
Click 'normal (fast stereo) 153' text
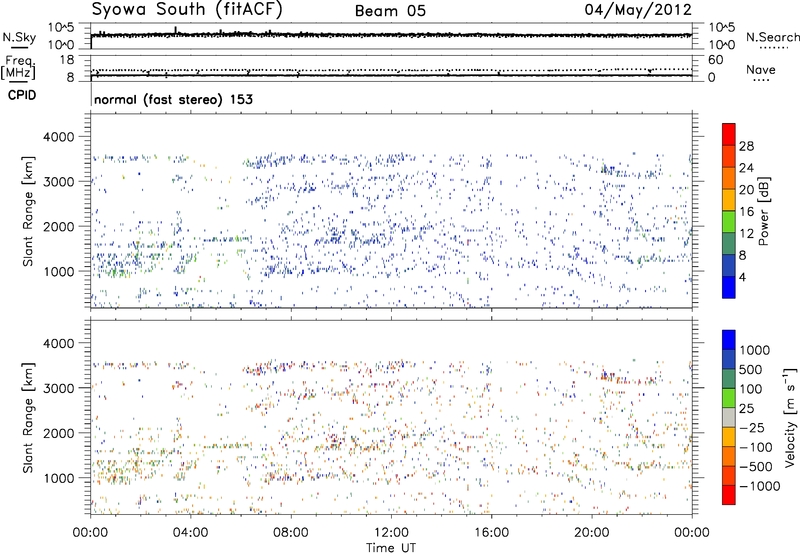[x=173, y=99]
